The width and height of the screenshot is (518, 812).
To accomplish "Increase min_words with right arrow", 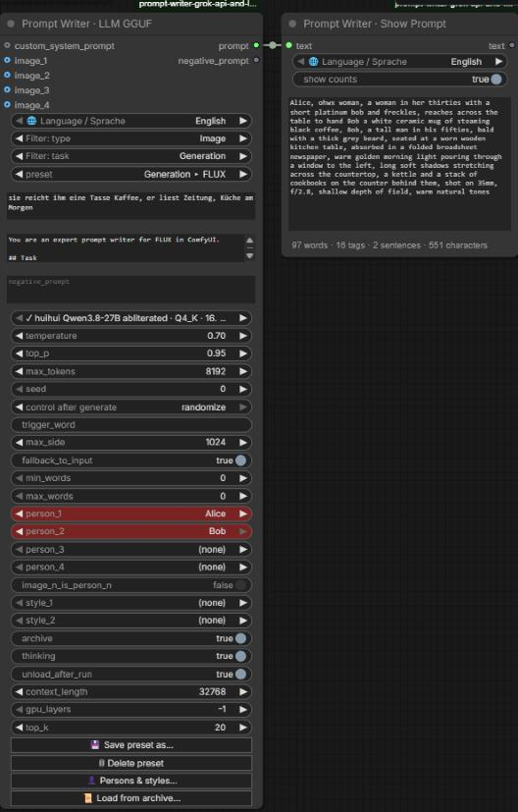I will 242,478.
